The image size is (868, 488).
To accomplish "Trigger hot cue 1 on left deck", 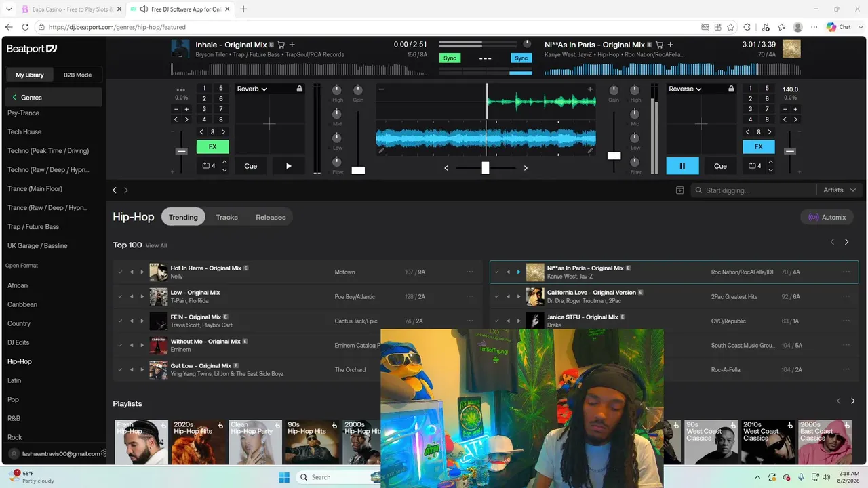I will coord(204,89).
